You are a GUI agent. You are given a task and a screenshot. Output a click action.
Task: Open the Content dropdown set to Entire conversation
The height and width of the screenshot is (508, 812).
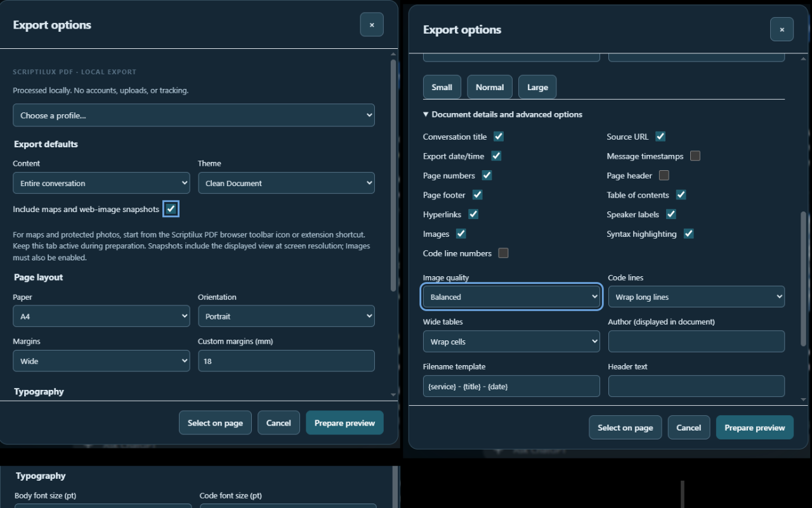[101, 183]
